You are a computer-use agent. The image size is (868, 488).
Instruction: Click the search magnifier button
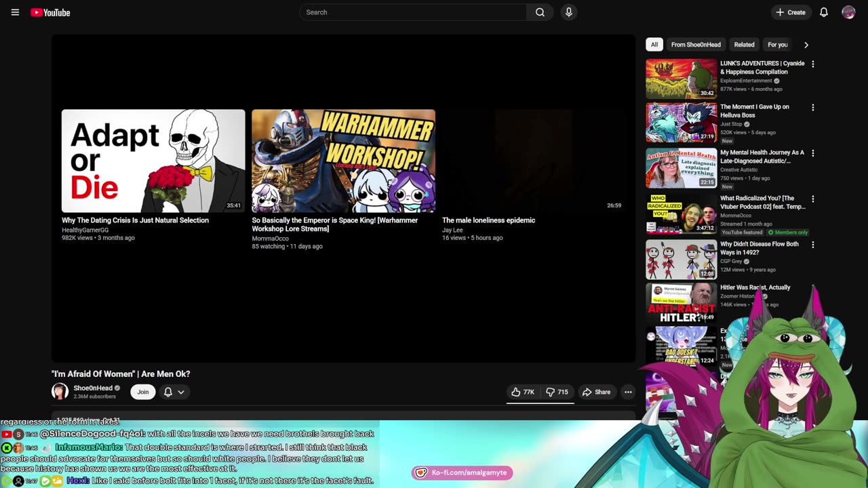click(x=540, y=12)
